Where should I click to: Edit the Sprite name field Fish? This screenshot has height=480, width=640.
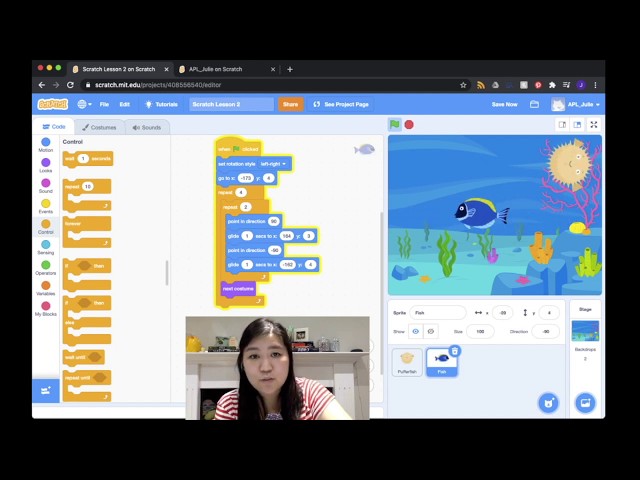tap(438, 313)
